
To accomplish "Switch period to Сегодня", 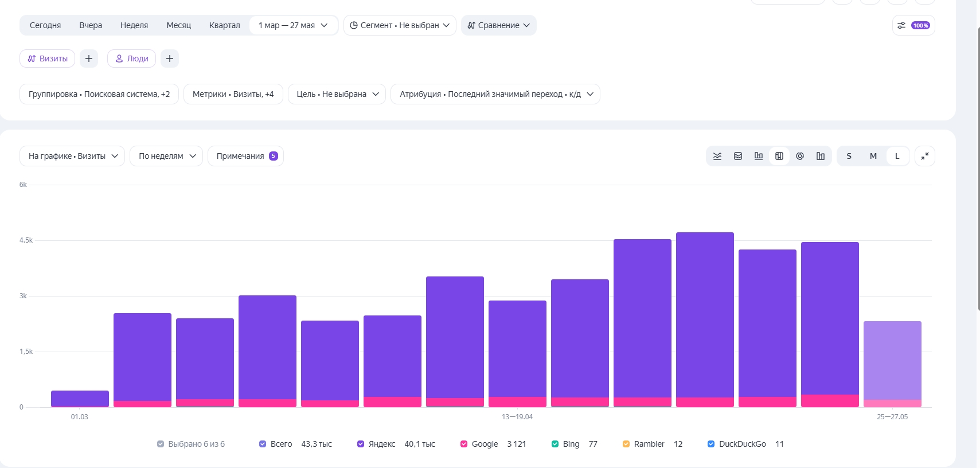I will (x=45, y=25).
